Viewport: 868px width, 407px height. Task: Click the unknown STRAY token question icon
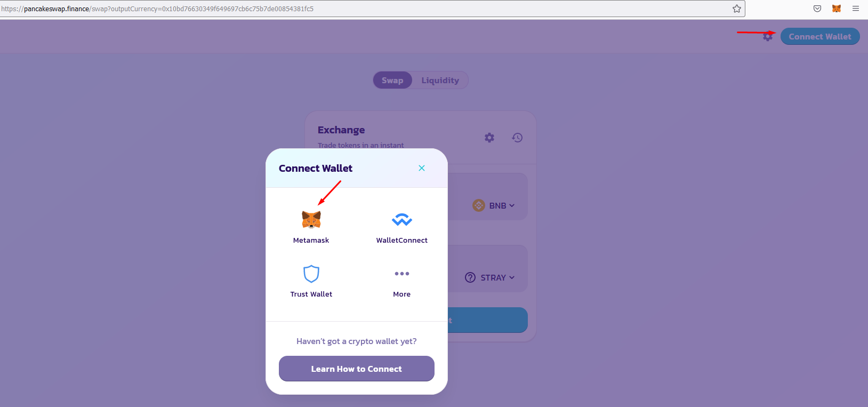pyautogui.click(x=470, y=277)
